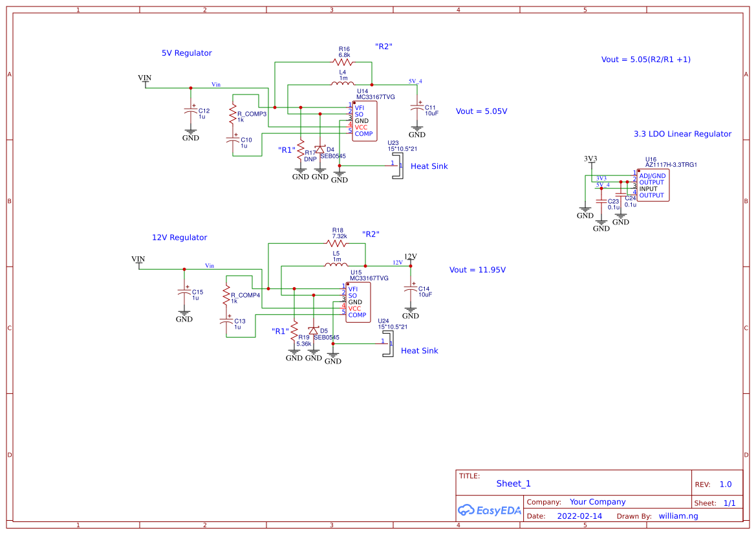Click the 5V Regulator text label
Viewport: 756px width, 535px height.
click(x=186, y=52)
